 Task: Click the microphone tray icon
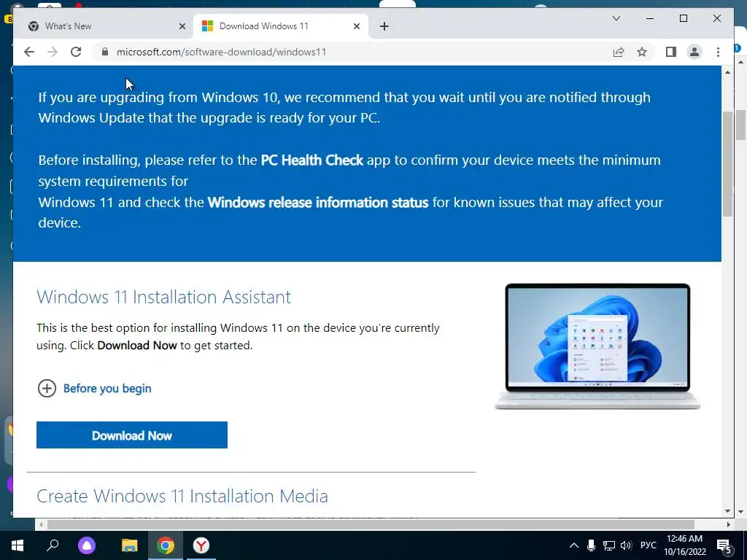[591, 545]
